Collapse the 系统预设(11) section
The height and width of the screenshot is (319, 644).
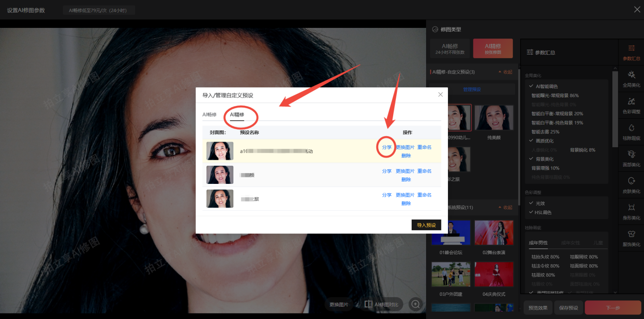pos(505,207)
